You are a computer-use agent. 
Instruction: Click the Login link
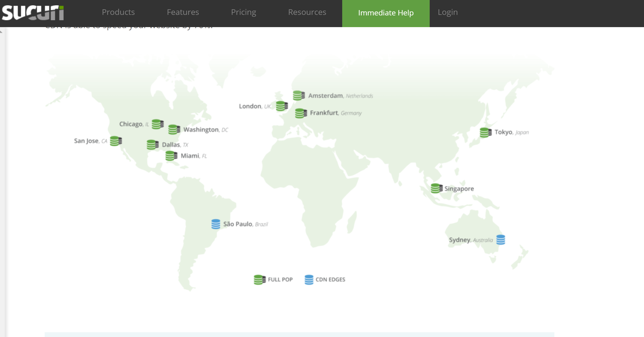coord(448,12)
